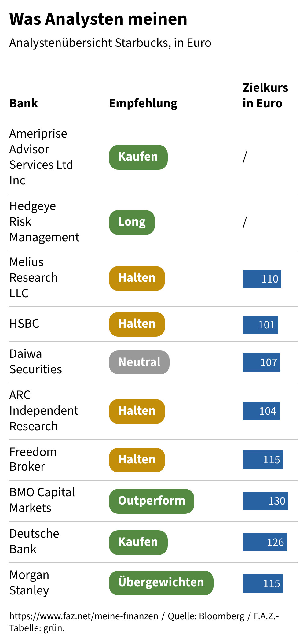The width and height of the screenshot is (307, 644).
Task: Click the gray Neutral badge
Action: tap(139, 362)
